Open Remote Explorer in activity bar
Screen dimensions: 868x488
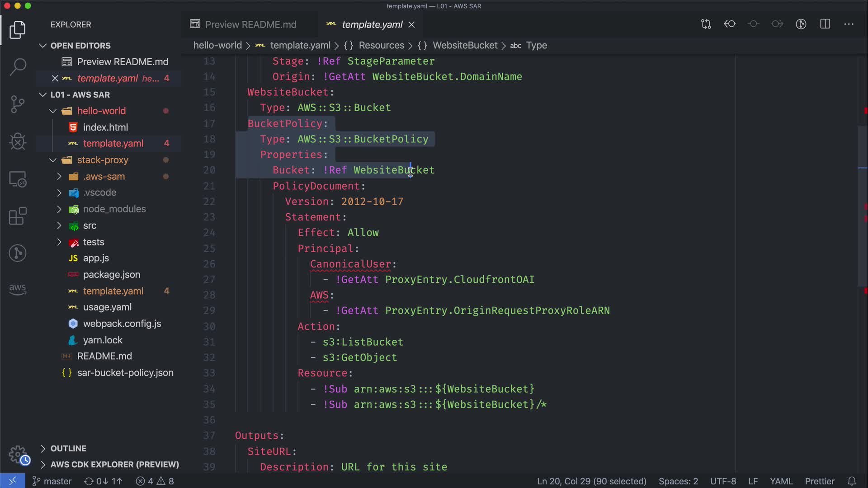[18, 179]
